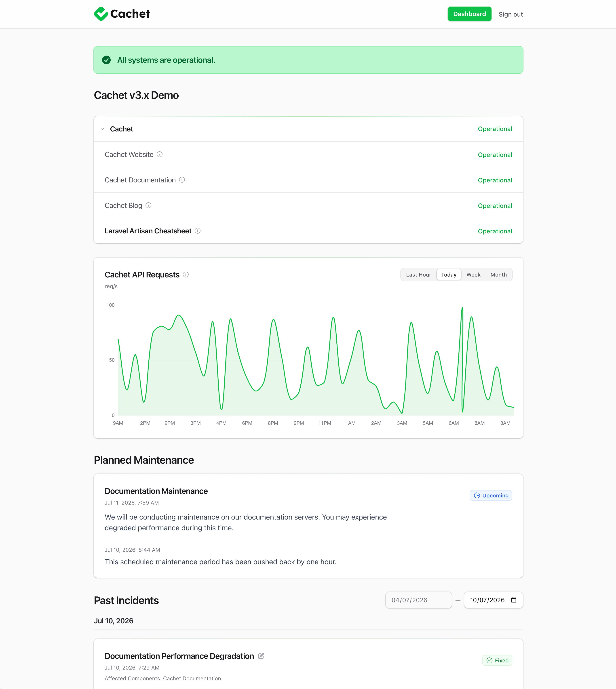Screen dimensions: 616x689
Task: Click the Cachet Documentation component name
Action: 140,180
